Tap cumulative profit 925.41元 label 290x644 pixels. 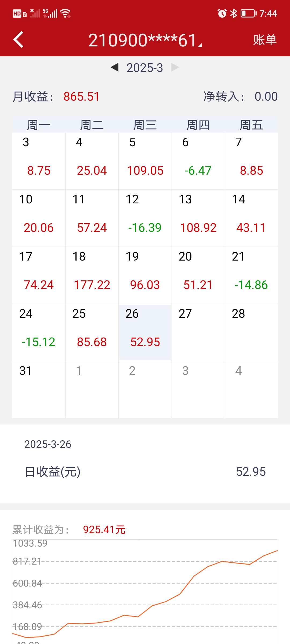pos(104,530)
